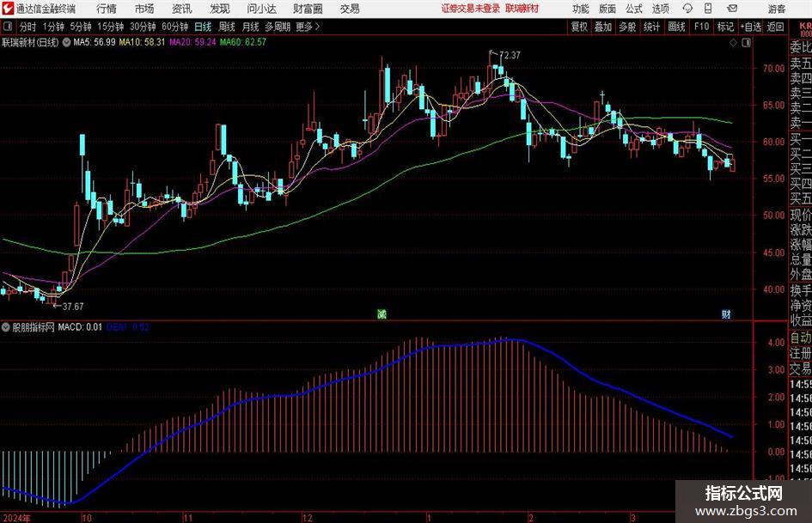
Task: Switch to 60分钟 period
Action: 174,27
